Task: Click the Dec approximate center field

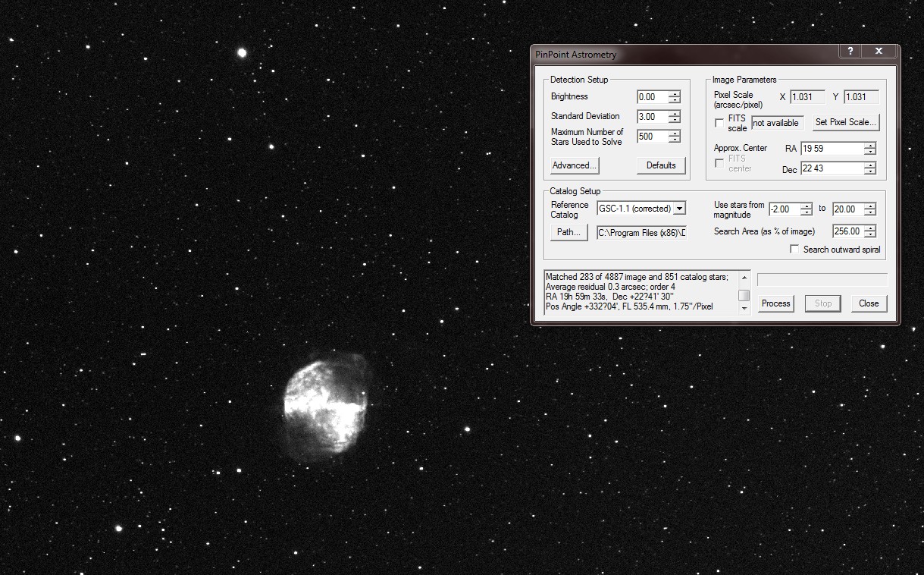Action: (832, 168)
